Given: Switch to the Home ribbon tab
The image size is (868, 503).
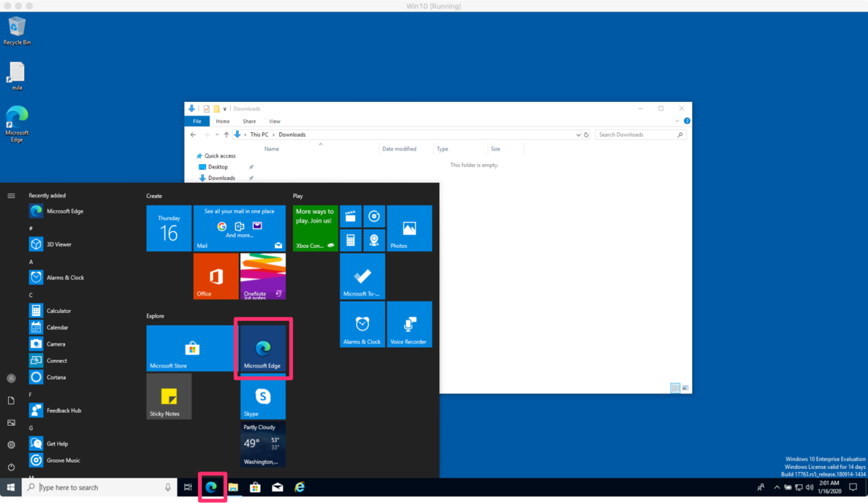Looking at the screenshot, I should (x=223, y=121).
